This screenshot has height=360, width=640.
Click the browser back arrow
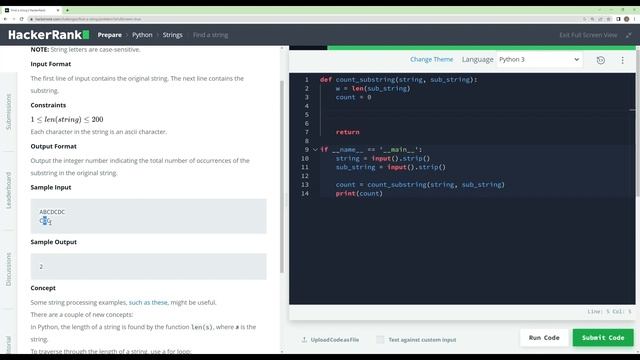5,19
